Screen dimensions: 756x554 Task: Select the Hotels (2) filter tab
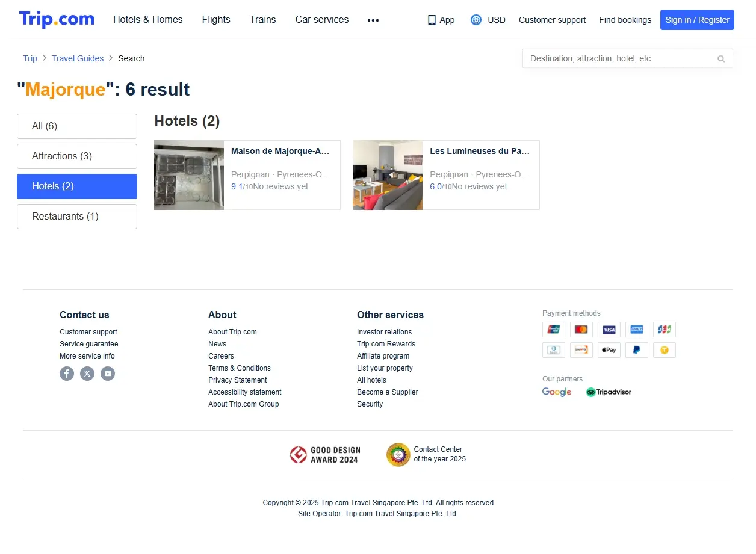click(x=77, y=186)
